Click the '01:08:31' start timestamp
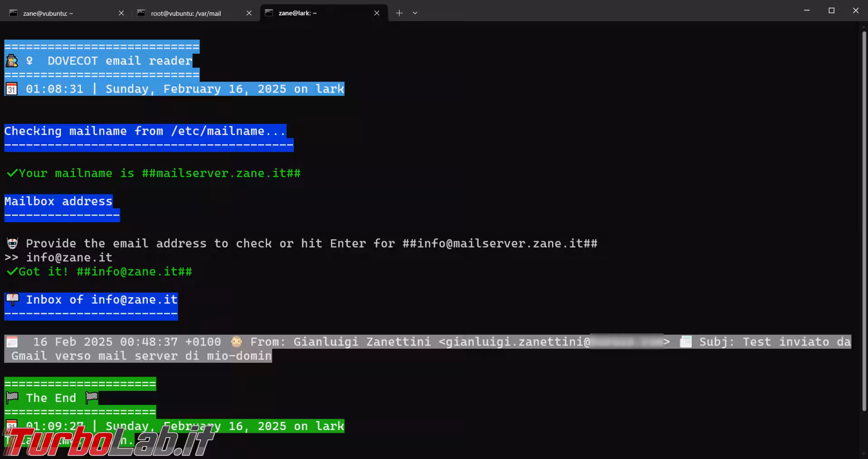The image size is (868, 459). pos(55,89)
